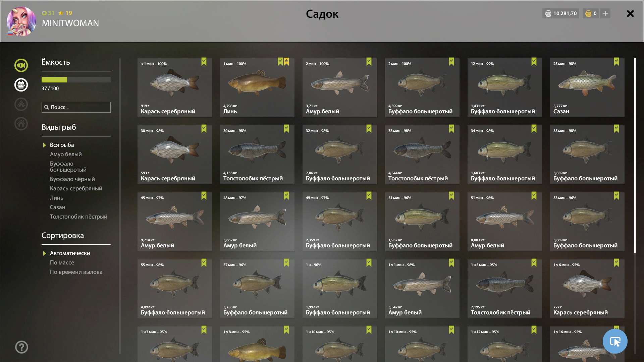Viewport: 644px width, 362px height.
Task: Filter by Буффало чёрный species
Action: tap(72, 179)
